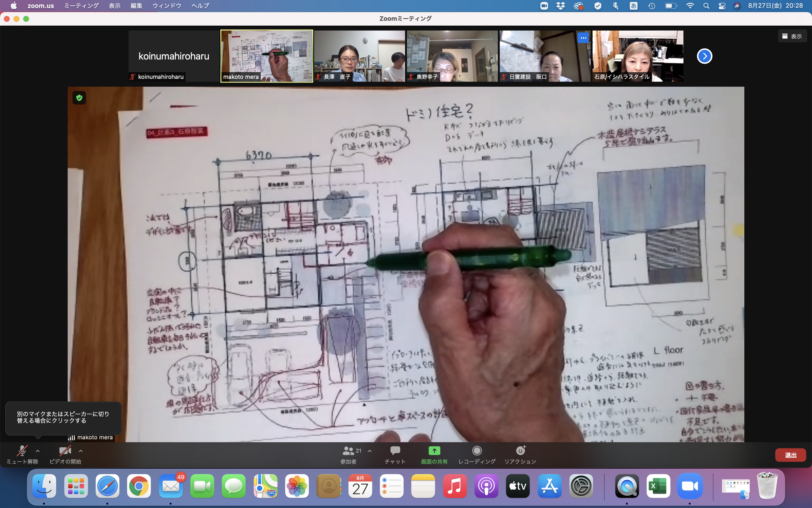Screen dimensions: 812x508
Task: Open Time Machine menu bar icon
Action: point(652,6)
